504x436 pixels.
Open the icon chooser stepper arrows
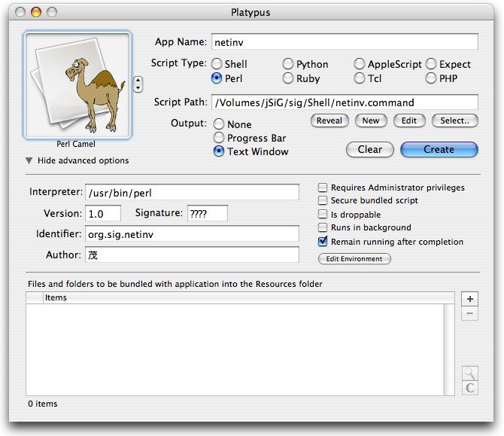(138, 84)
